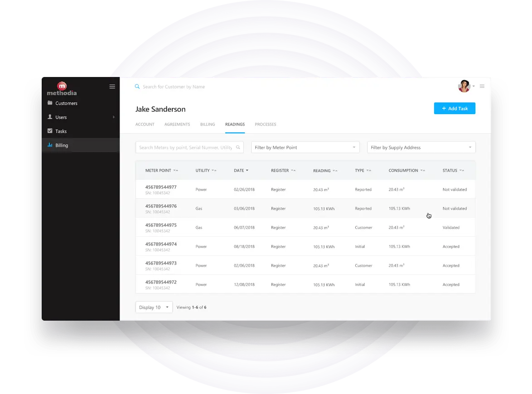532x394 pixels.
Task: Click the date 12/08/2018
Action: click(244, 284)
